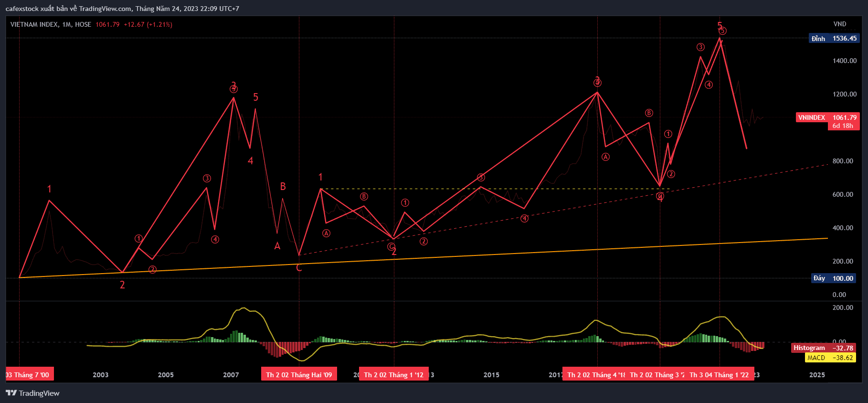
Task: Click the 2015 year on the time axis
Action: click(491, 375)
